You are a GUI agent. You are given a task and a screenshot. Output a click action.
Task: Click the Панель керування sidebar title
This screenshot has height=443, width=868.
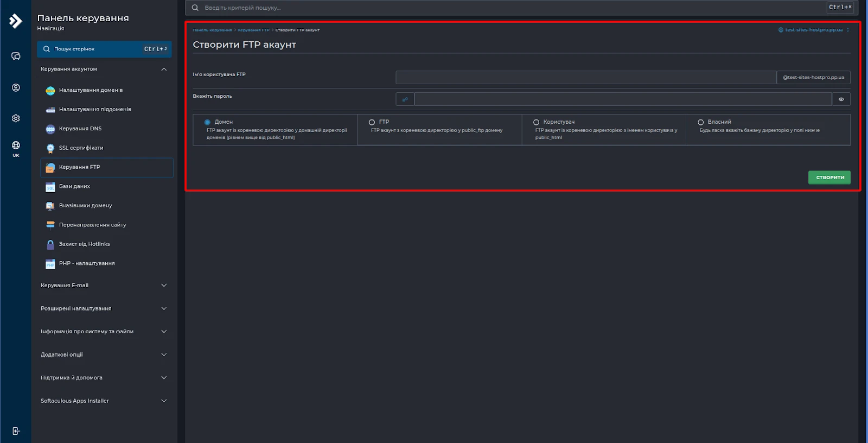click(83, 18)
